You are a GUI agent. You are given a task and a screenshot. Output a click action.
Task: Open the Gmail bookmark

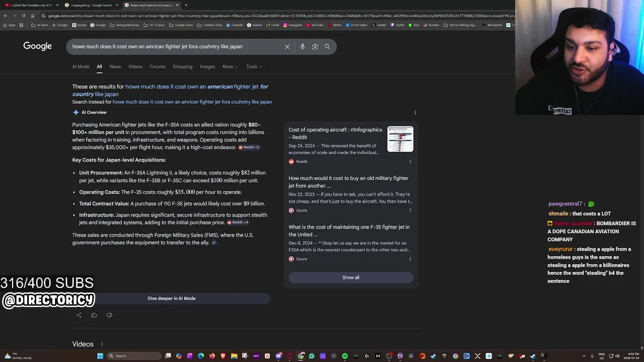pos(273,25)
